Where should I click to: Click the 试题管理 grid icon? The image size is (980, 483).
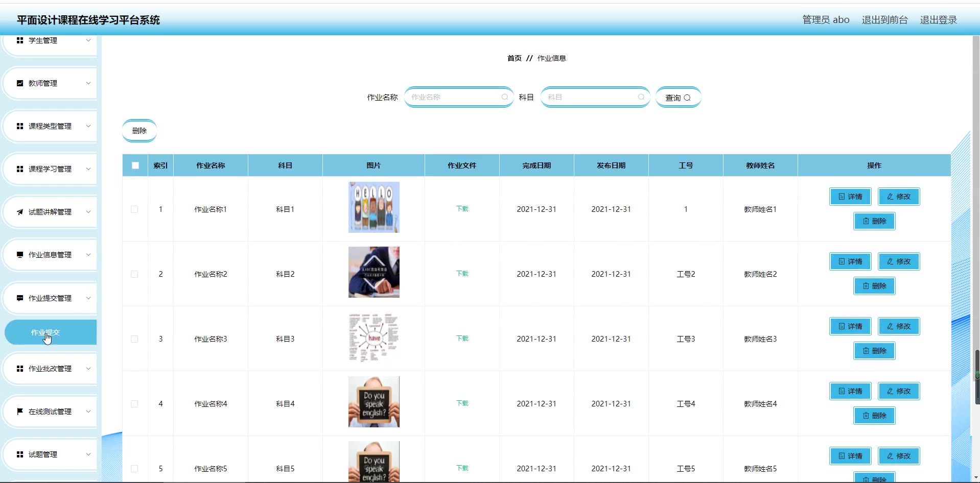point(20,454)
